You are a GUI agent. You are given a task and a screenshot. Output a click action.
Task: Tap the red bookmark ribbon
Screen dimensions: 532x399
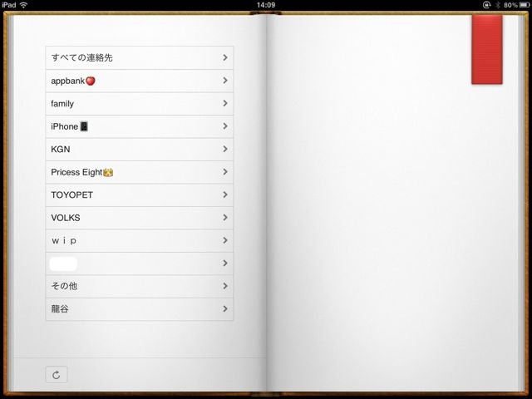pos(487,50)
